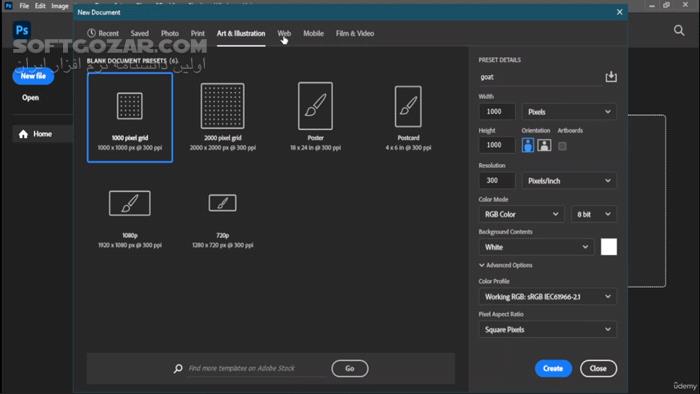Viewport: 700px width, 394px height.
Task: Open the File menu
Action: coord(24,6)
